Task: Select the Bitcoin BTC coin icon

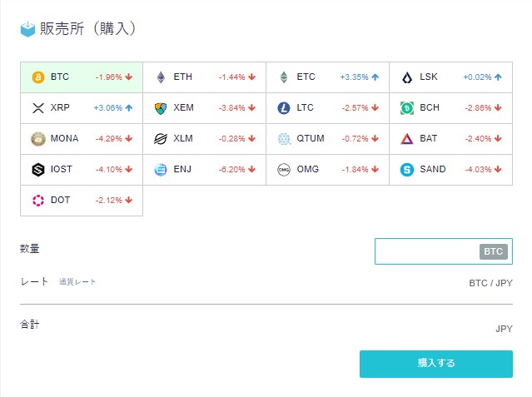Action: [x=38, y=77]
